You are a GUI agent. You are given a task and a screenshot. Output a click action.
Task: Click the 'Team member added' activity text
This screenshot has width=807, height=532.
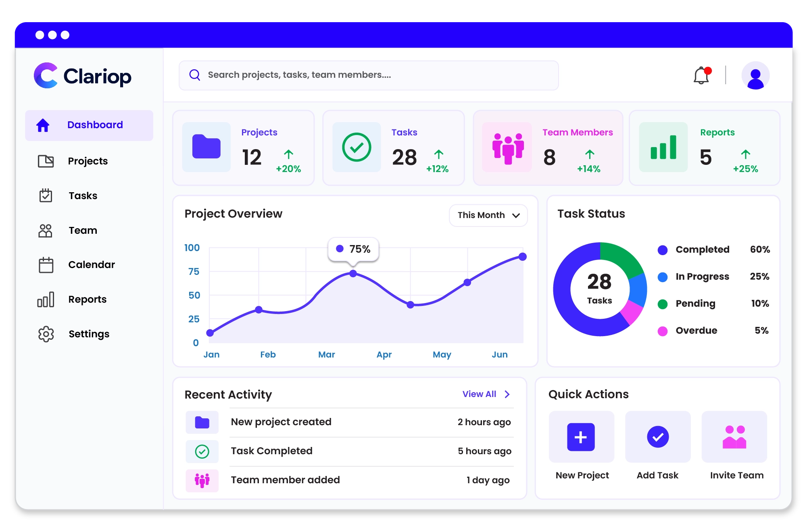click(286, 480)
